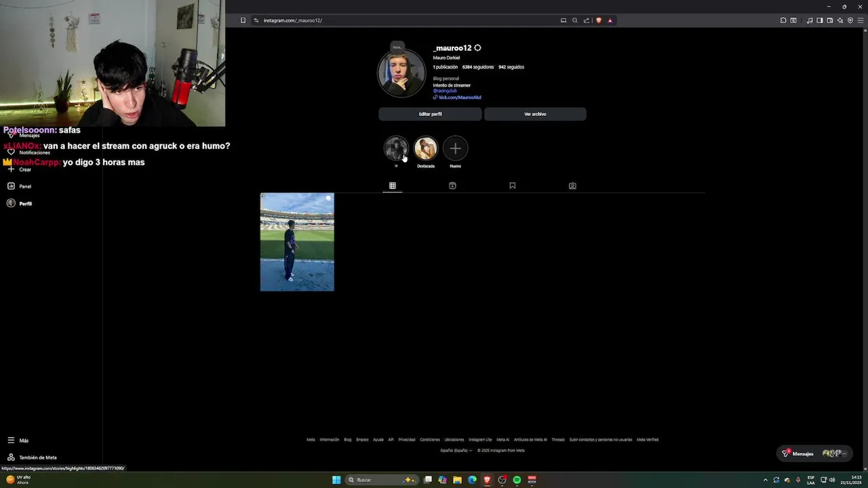Open Spotify from the taskbar

pos(517,480)
